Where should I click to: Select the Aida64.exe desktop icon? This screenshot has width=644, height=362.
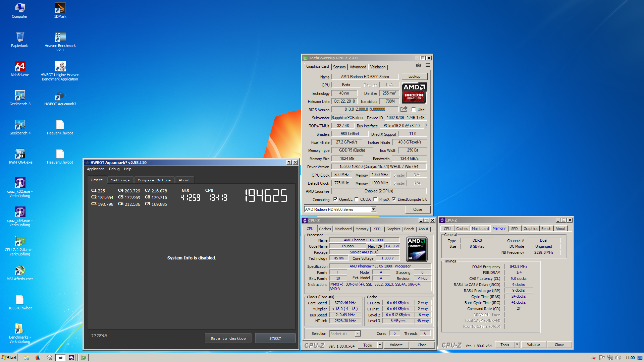pyautogui.click(x=20, y=69)
